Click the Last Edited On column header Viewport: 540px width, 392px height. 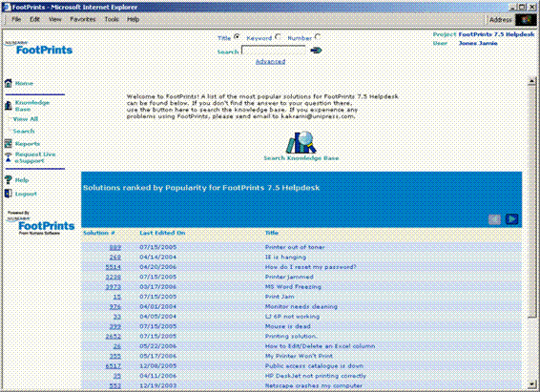click(x=162, y=233)
